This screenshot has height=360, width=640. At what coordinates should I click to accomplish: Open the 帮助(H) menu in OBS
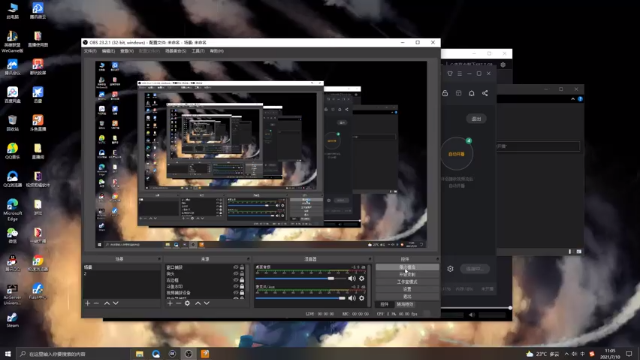(217, 51)
